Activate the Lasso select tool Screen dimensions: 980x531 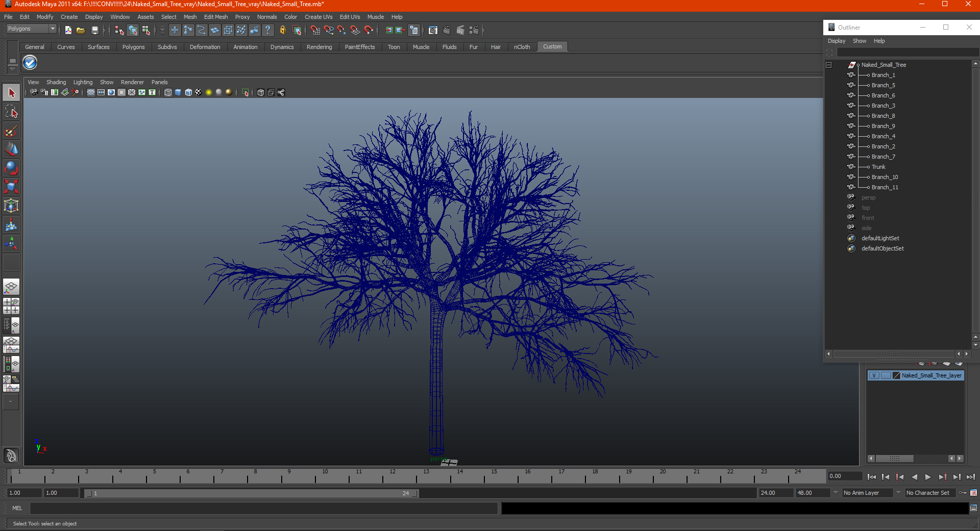pos(11,112)
